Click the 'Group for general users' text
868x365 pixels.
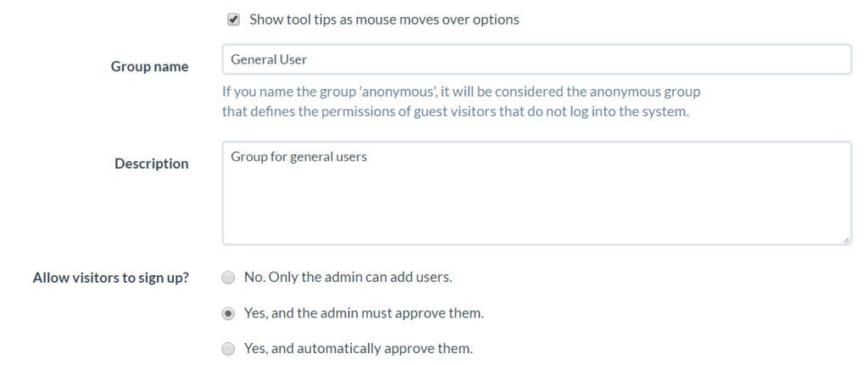[x=299, y=157]
